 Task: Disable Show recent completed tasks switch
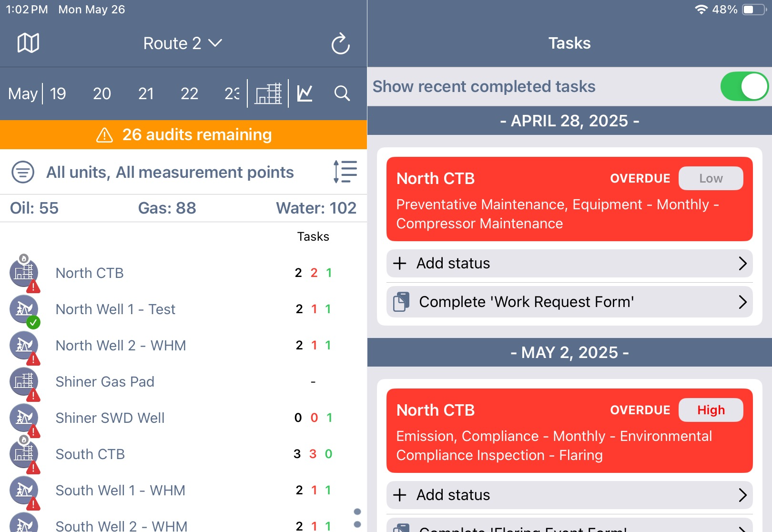point(744,87)
